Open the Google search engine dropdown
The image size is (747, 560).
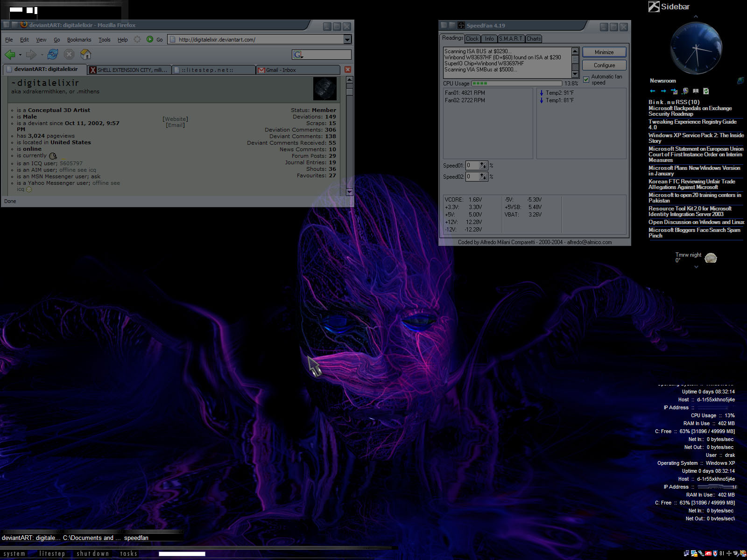click(x=298, y=55)
